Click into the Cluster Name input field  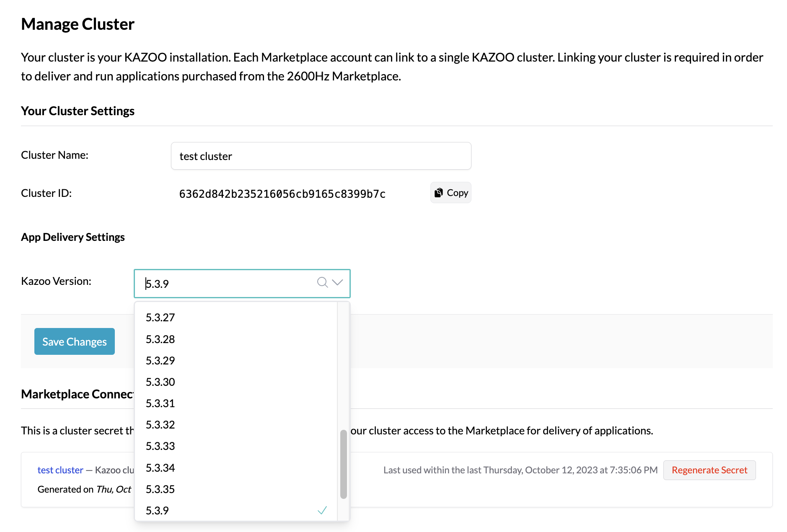321,156
